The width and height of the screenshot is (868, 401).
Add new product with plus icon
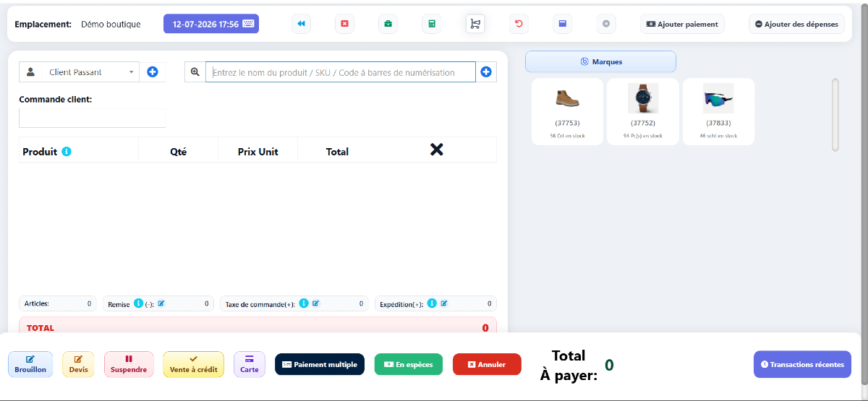click(x=486, y=72)
